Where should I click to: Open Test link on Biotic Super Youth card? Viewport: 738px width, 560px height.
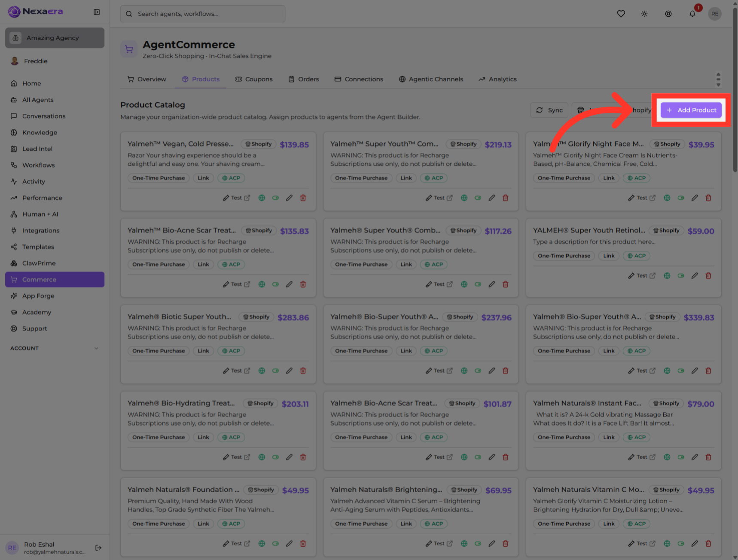(236, 371)
